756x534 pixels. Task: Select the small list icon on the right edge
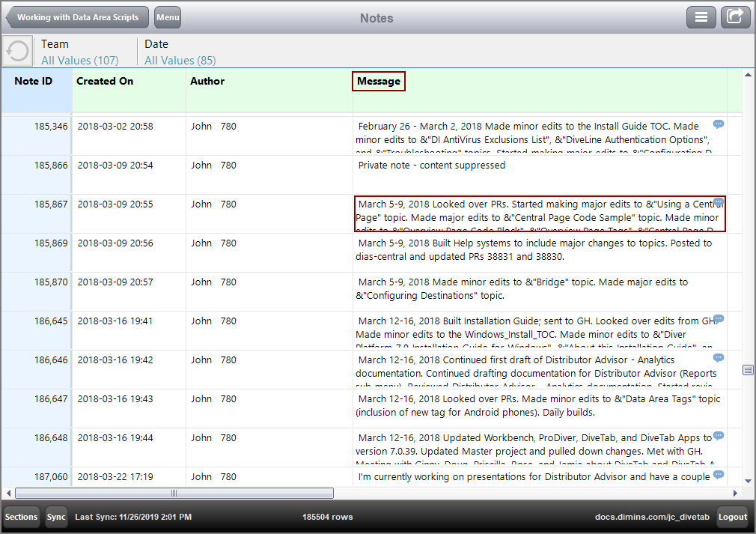747,369
